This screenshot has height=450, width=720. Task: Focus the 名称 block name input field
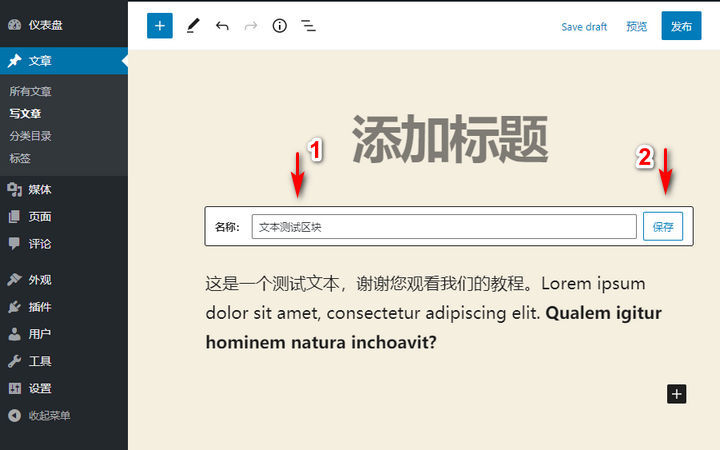click(444, 226)
